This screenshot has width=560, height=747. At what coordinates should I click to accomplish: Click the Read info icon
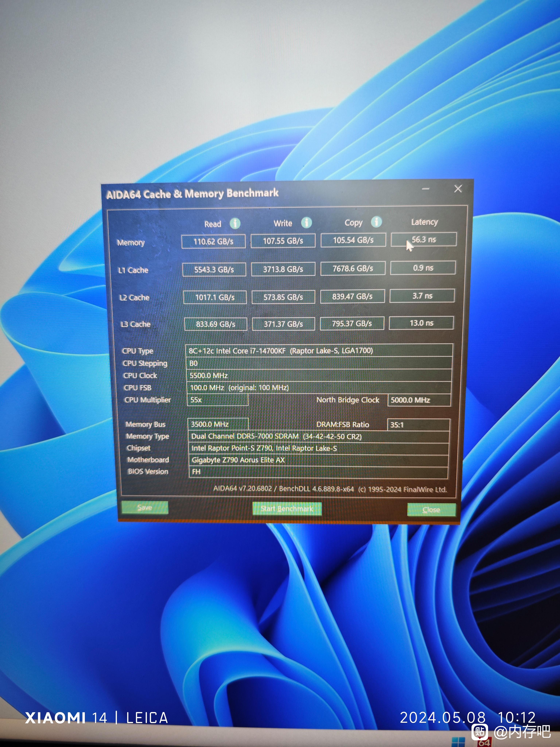[x=235, y=223]
